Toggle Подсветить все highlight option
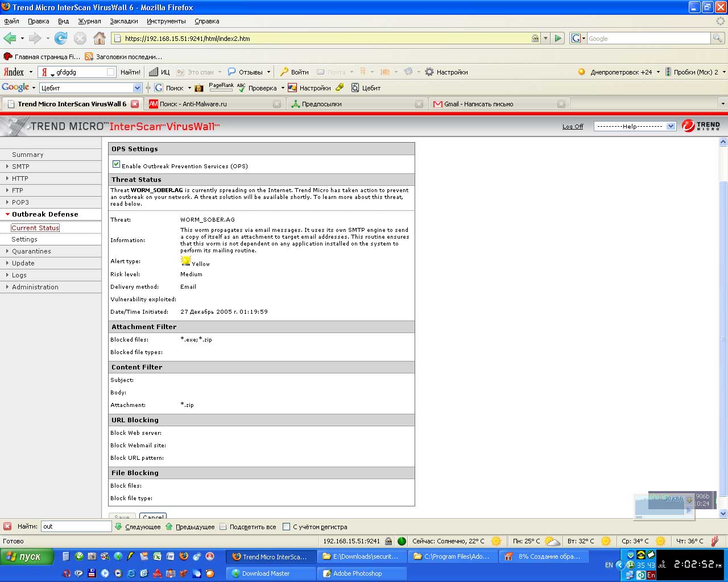The width and height of the screenshot is (728, 582). click(x=247, y=527)
